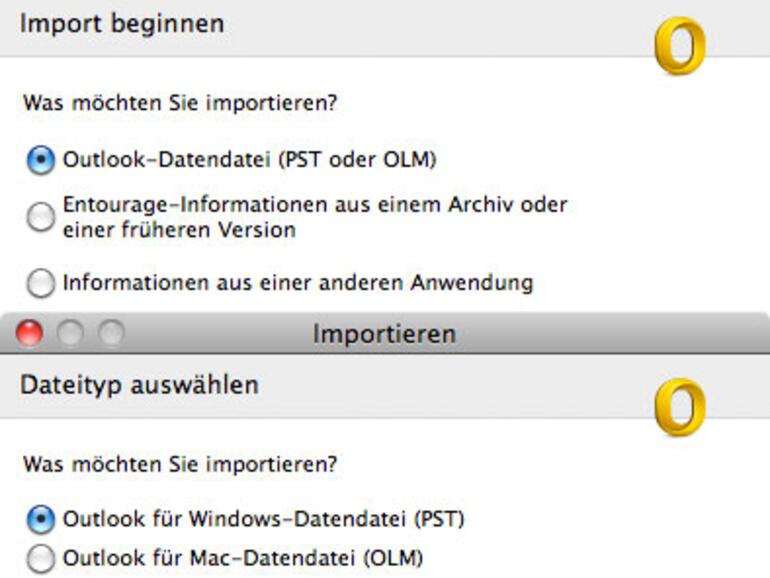Pick the Outlook für Windows-Datendatei (PST) radio button
Image resolution: width=770 pixels, height=578 pixels.
[40, 519]
